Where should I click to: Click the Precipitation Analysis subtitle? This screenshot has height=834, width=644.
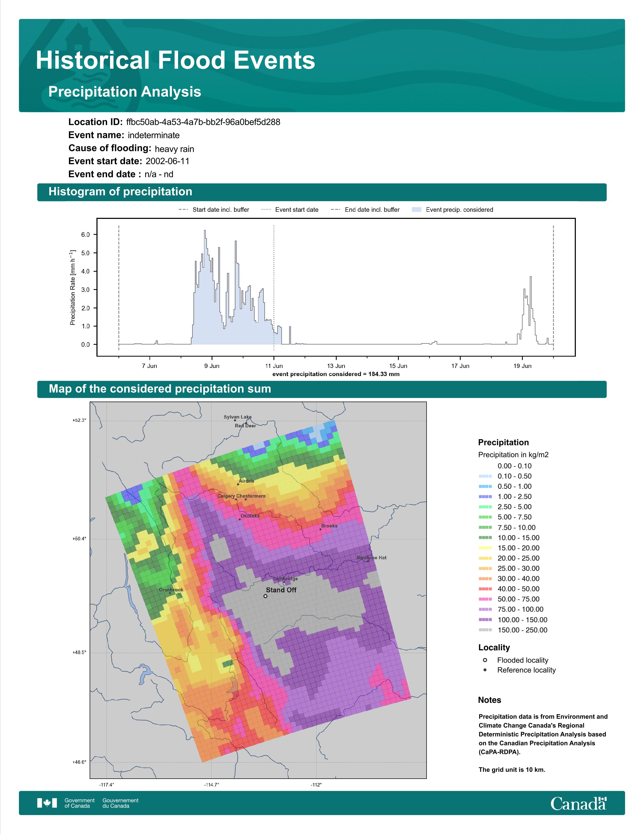click(125, 92)
